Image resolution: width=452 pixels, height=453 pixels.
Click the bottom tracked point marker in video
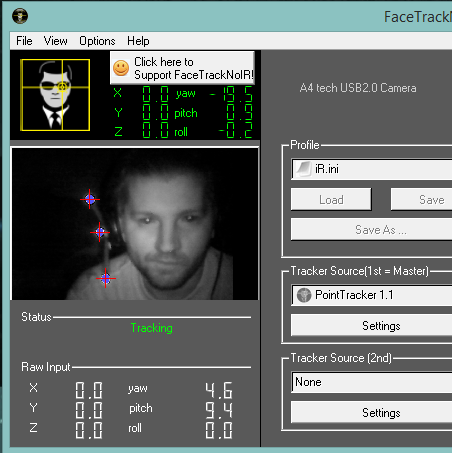click(106, 278)
